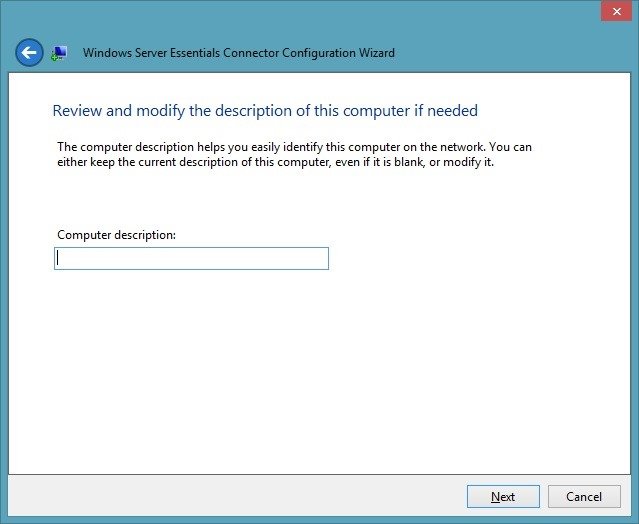Select the 'Review and modify the description' heading
Screen dimensions: 639x524
pyautogui.click(x=265, y=111)
